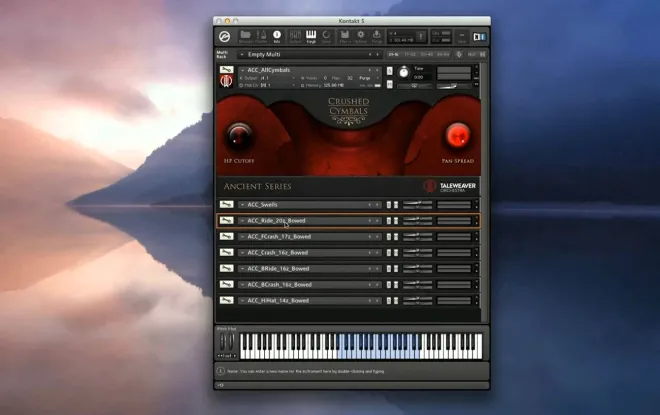Mute the ACC_FCrash_17z_Bowed instrument
The image size is (660, 415).
coord(396,237)
